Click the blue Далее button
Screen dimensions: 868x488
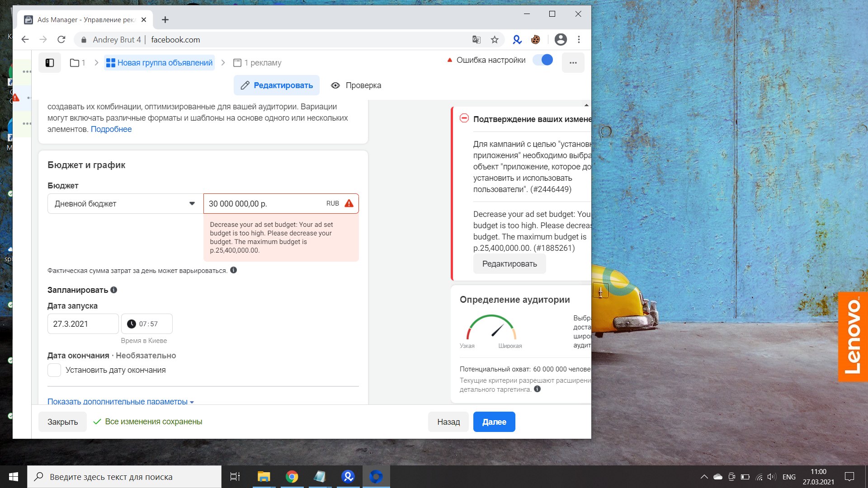494,422
